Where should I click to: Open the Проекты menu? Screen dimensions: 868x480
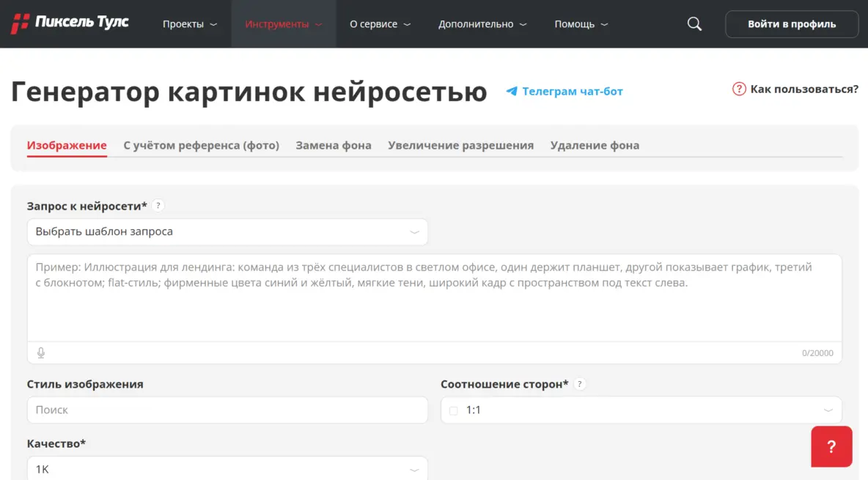(x=190, y=24)
